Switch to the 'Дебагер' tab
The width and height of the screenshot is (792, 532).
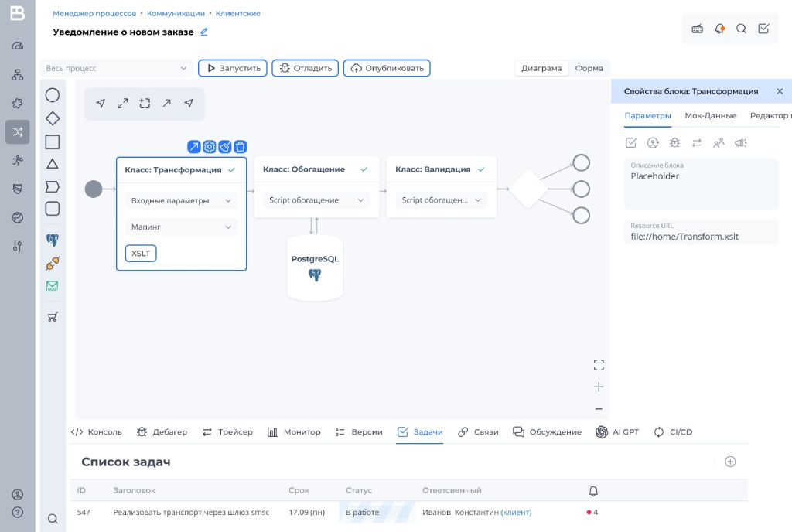coord(162,432)
